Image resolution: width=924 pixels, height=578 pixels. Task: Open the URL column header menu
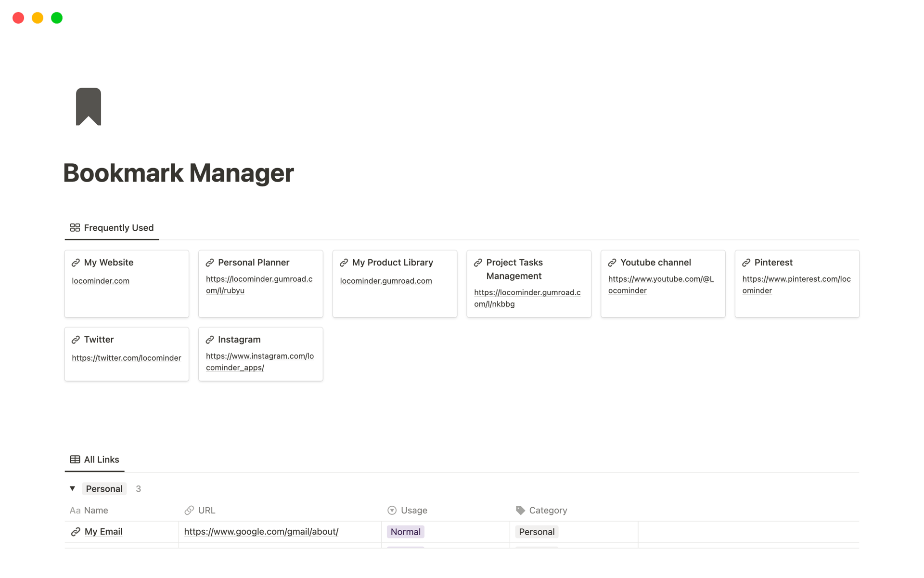(x=206, y=510)
